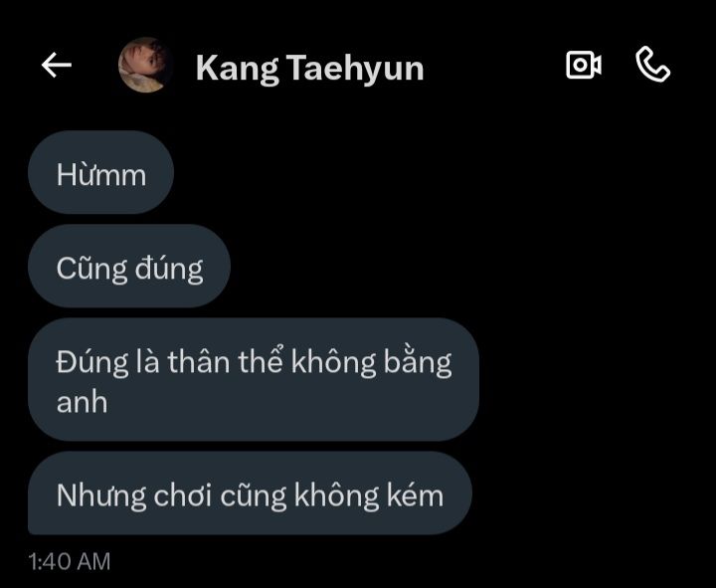Click the word "anh" in the long message
The height and width of the screenshot is (588, 716).
click(83, 403)
